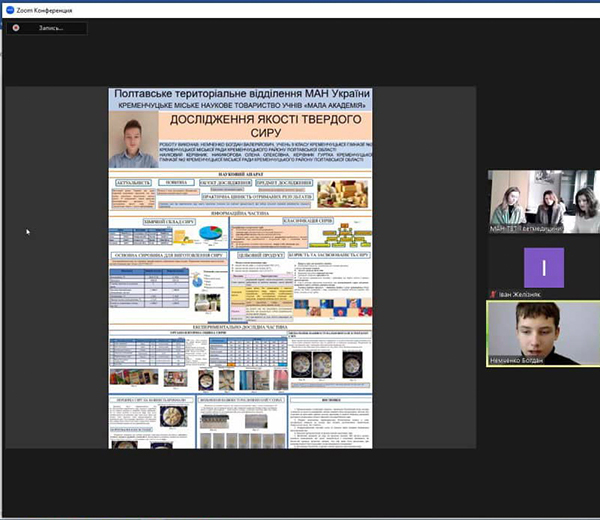Click the red recording indicator icon
The width and height of the screenshot is (600, 520).
16,28
